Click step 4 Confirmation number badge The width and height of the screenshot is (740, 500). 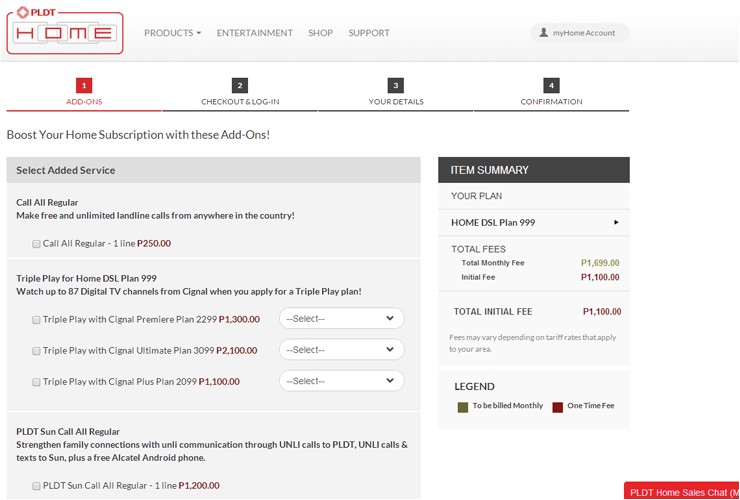click(x=552, y=86)
